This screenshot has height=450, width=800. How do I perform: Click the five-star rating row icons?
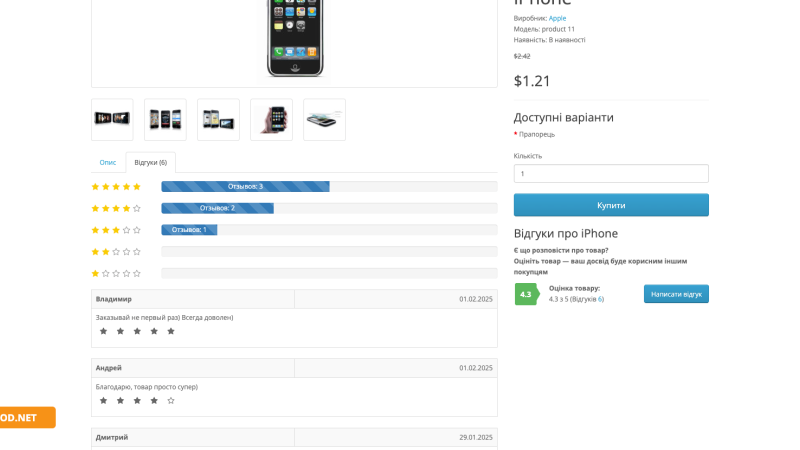(x=116, y=187)
